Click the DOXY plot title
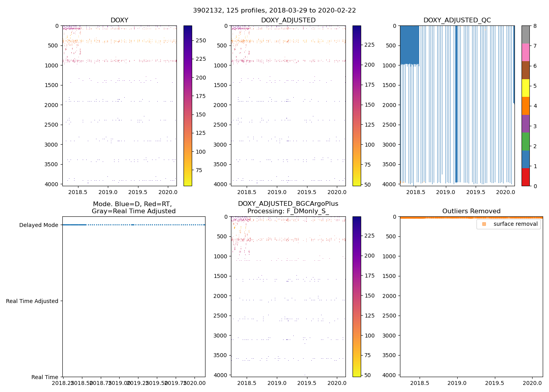The image size is (549, 392). point(119,20)
